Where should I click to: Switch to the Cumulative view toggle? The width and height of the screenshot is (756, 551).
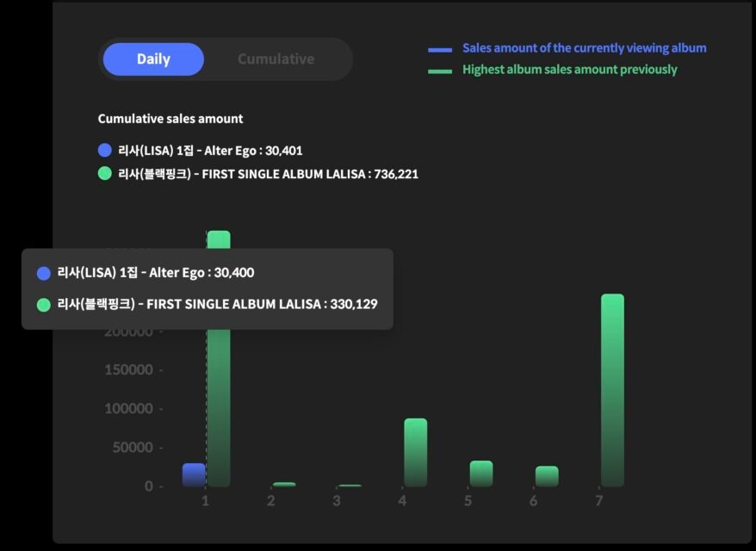[276, 59]
